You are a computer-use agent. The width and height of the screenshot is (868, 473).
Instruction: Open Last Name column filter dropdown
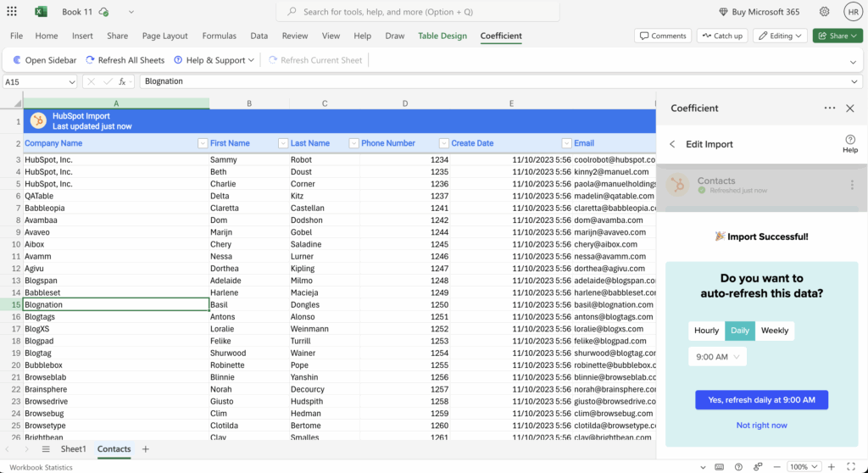click(x=353, y=143)
